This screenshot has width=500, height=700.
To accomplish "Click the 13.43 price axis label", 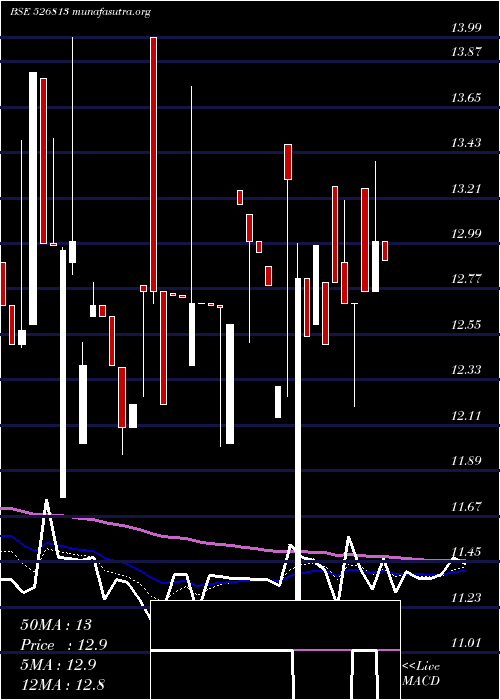I will click(466, 143).
